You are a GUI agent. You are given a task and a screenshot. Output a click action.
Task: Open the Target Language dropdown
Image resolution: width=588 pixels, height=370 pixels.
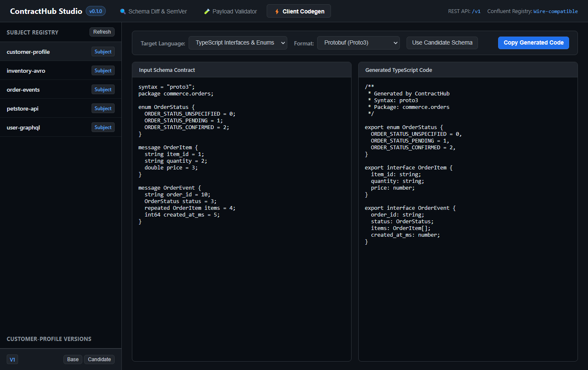[x=238, y=43]
